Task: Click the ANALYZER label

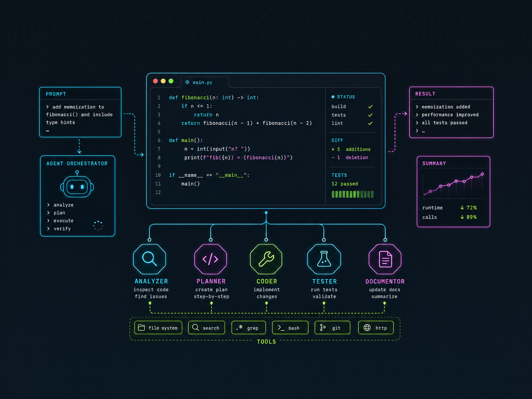Action: [x=151, y=282]
